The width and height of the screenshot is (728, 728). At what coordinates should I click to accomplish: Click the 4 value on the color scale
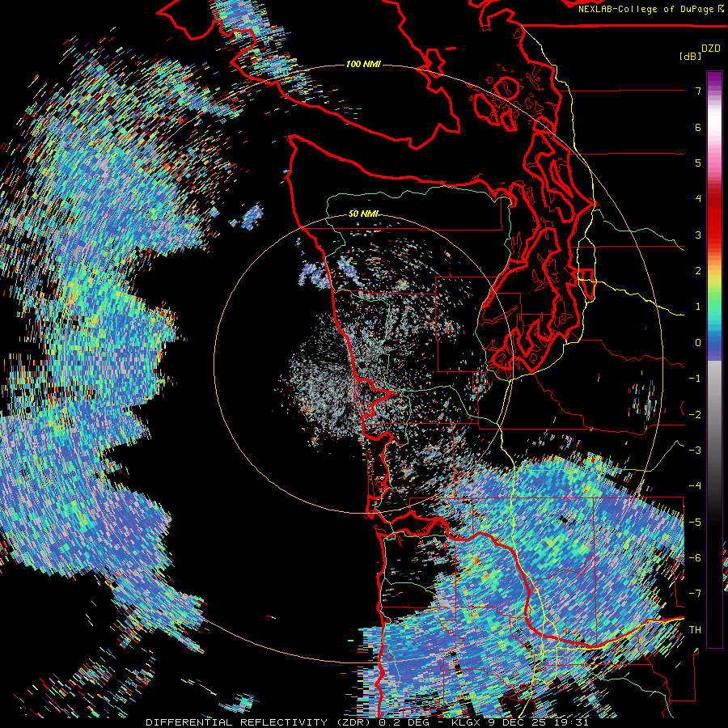pyautogui.click(x=698, y=199)
